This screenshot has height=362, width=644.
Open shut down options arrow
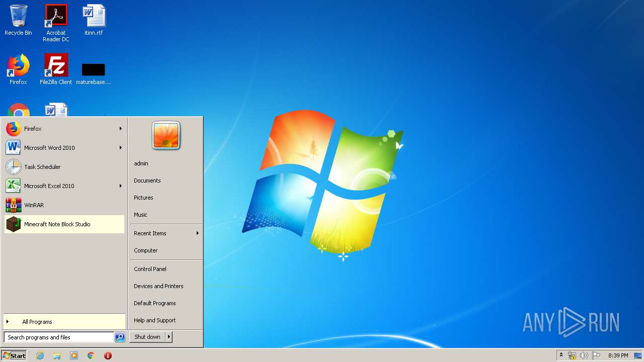[x=169, y=337]
